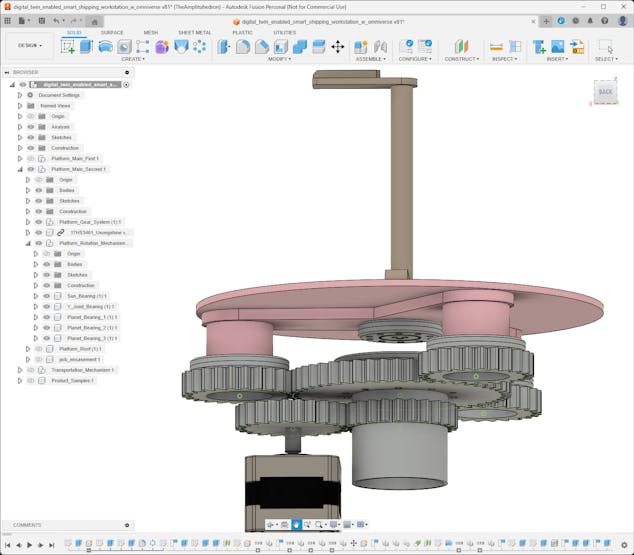Collapse the Platform_Rotation_Mechanism node
The image size is (634, 555).
27,243
